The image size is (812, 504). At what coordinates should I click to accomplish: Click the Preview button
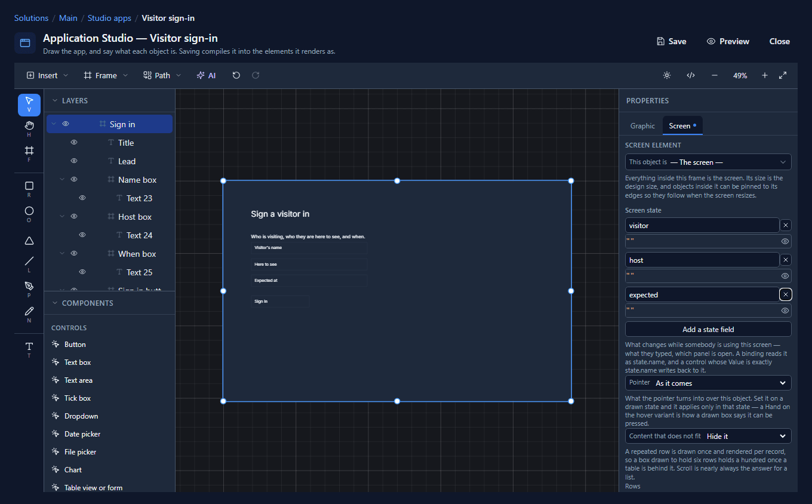pyautogui.click(x=728, y=41)
